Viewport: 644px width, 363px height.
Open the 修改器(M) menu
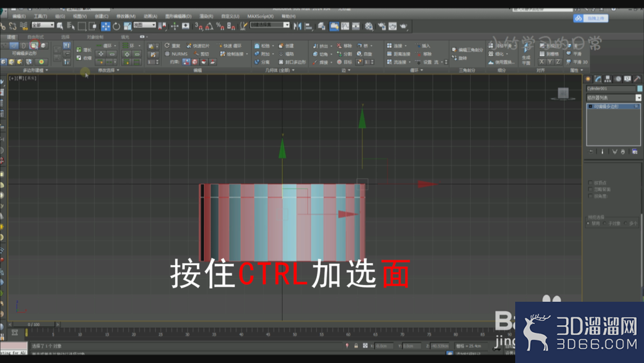[x=126, y=17]
